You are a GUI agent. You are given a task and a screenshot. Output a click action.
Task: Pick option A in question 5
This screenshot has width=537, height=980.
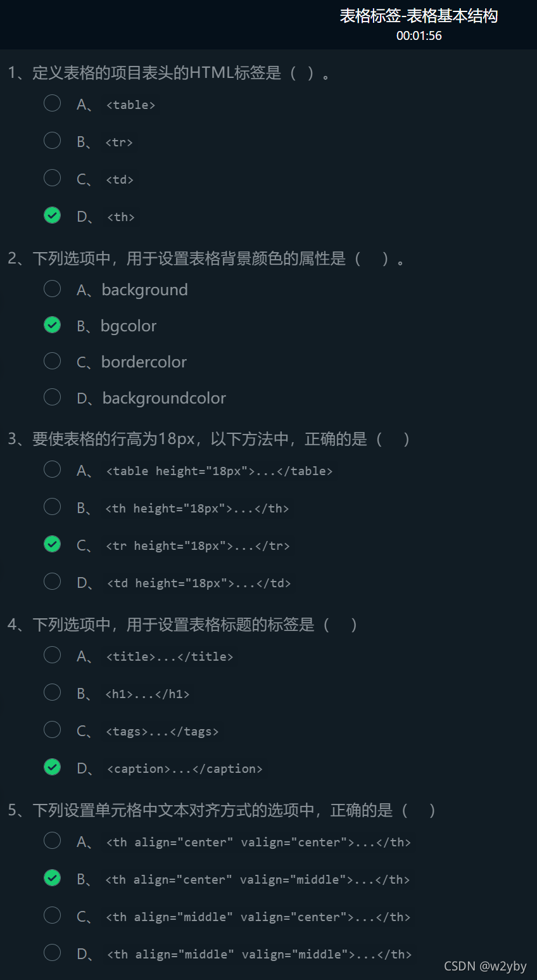click(x=52, y=840)
